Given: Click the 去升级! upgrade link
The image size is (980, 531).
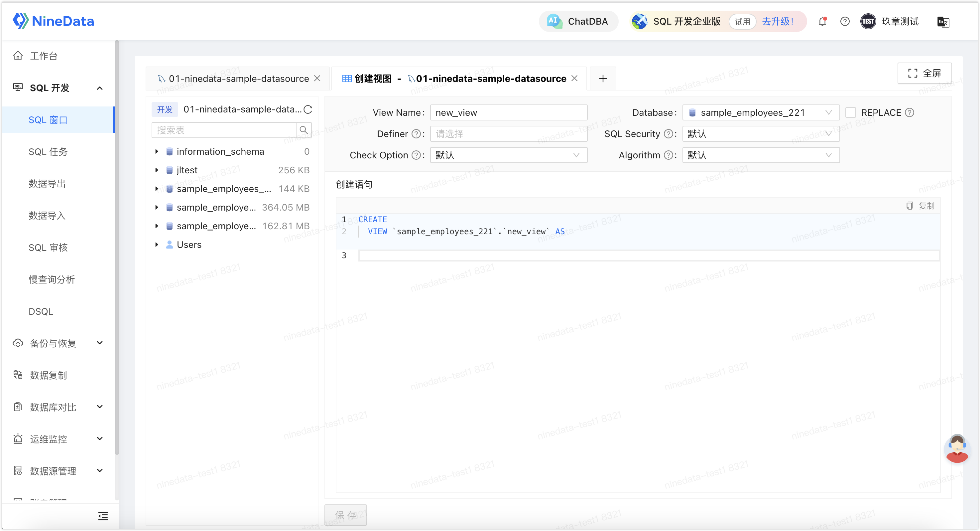Looking at the screenshot, I should [778, 21].
